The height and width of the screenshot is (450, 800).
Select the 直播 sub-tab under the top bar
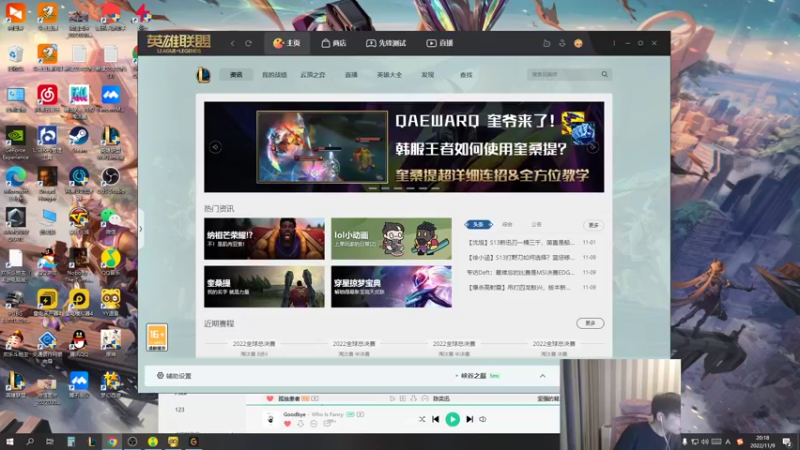click(351, 74)
